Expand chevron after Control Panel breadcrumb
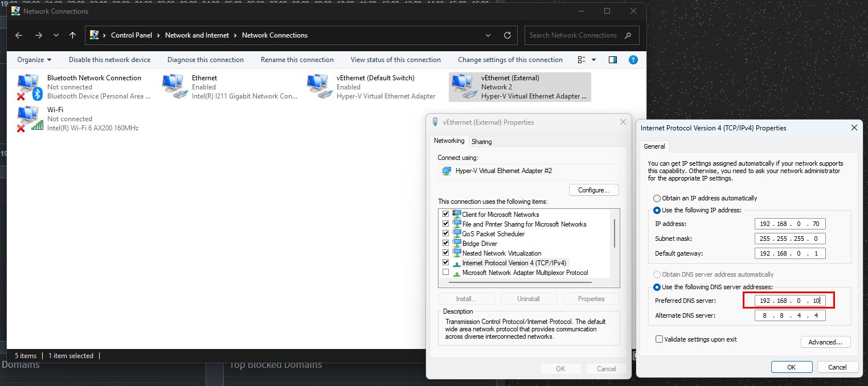The width and height of the screenshot is (868, 386). tap(159, 35)
